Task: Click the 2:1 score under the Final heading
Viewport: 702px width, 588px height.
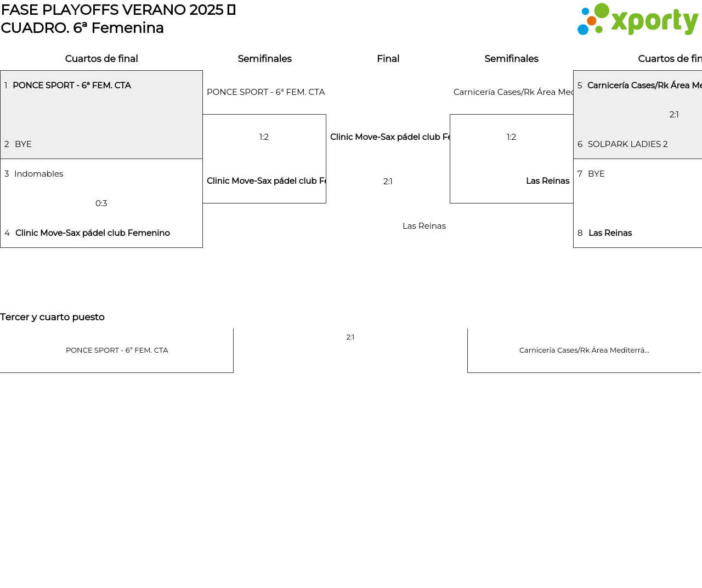Action: click(x=388, y=182)
